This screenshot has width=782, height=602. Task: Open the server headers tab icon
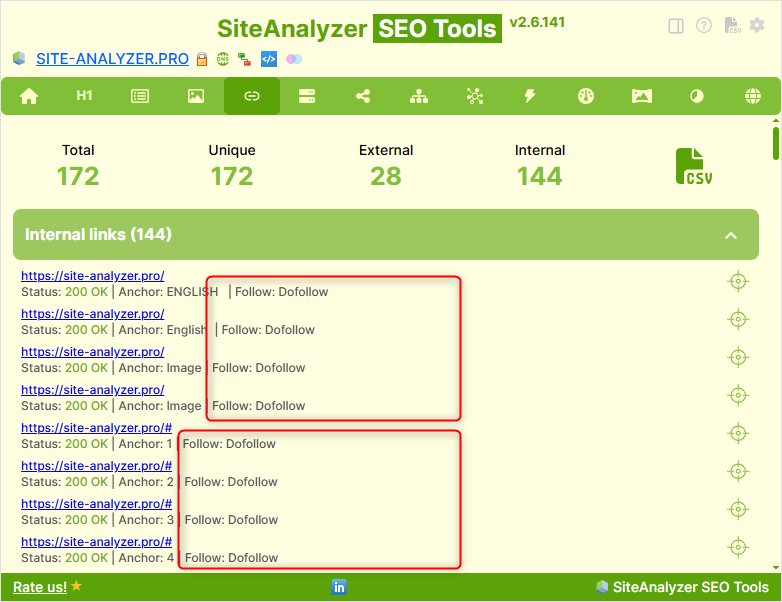[x=307, y=96]
